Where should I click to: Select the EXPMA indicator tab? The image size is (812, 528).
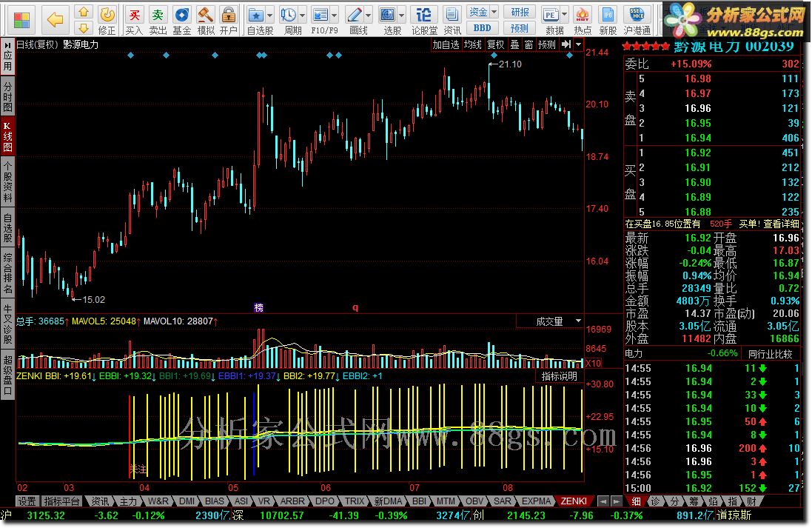[535, 501]
